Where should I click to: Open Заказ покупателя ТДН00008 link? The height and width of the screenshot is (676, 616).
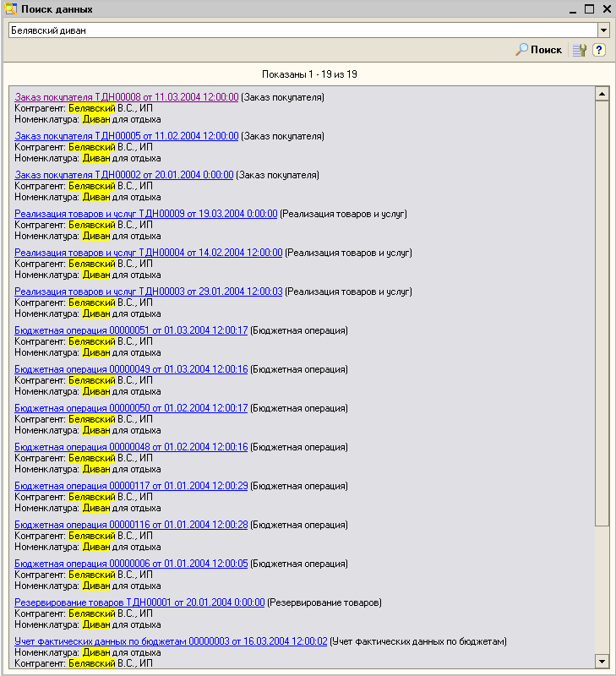(127, 97)
